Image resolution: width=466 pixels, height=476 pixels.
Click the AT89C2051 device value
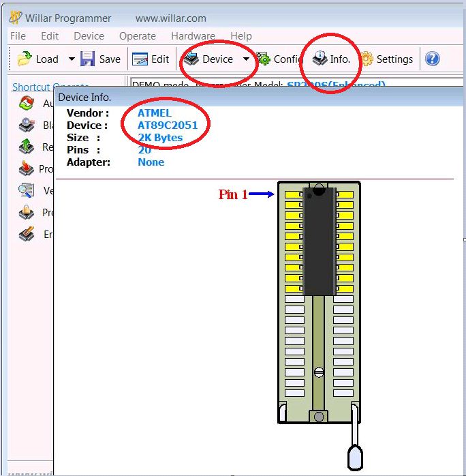[168, 125]
